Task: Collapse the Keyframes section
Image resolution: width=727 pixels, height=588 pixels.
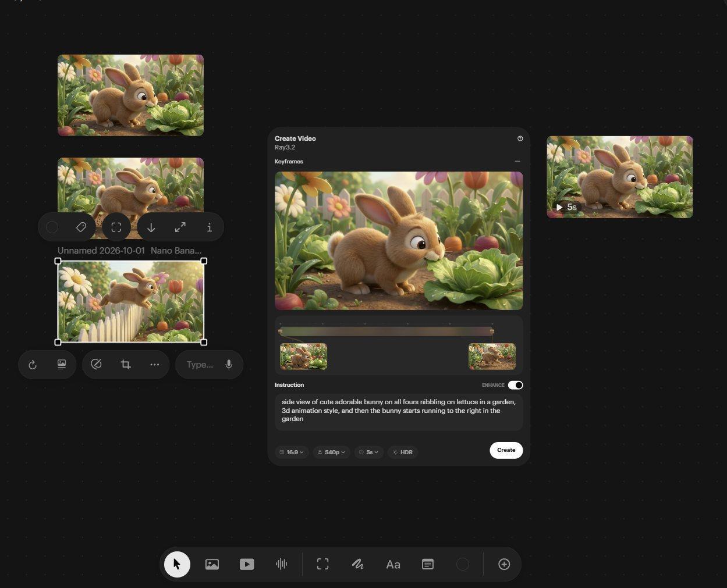Action: tap(517, 162)
